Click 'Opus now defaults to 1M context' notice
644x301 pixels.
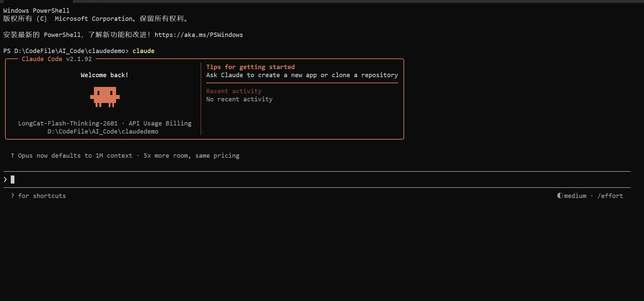(x=75, y=156)
